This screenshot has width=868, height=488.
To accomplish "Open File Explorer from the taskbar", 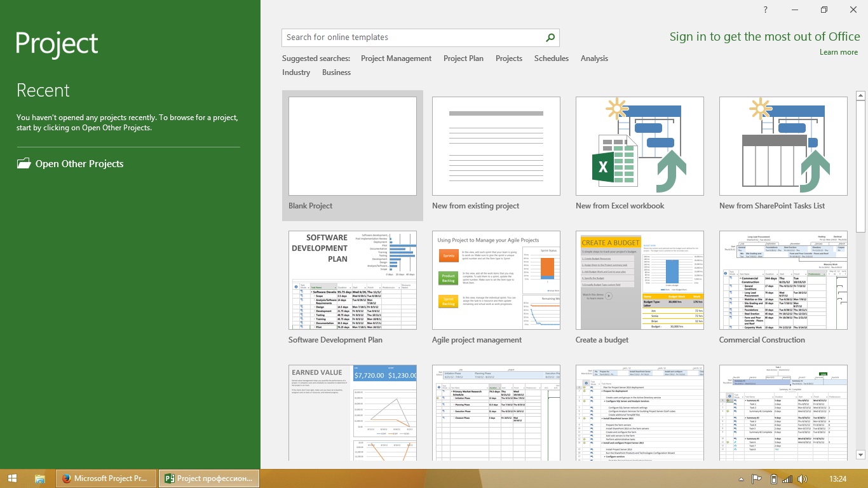I will (39, 478).
